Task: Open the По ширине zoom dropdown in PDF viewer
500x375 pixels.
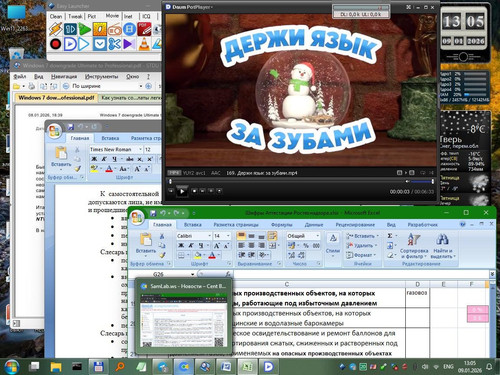Action: 141,86
